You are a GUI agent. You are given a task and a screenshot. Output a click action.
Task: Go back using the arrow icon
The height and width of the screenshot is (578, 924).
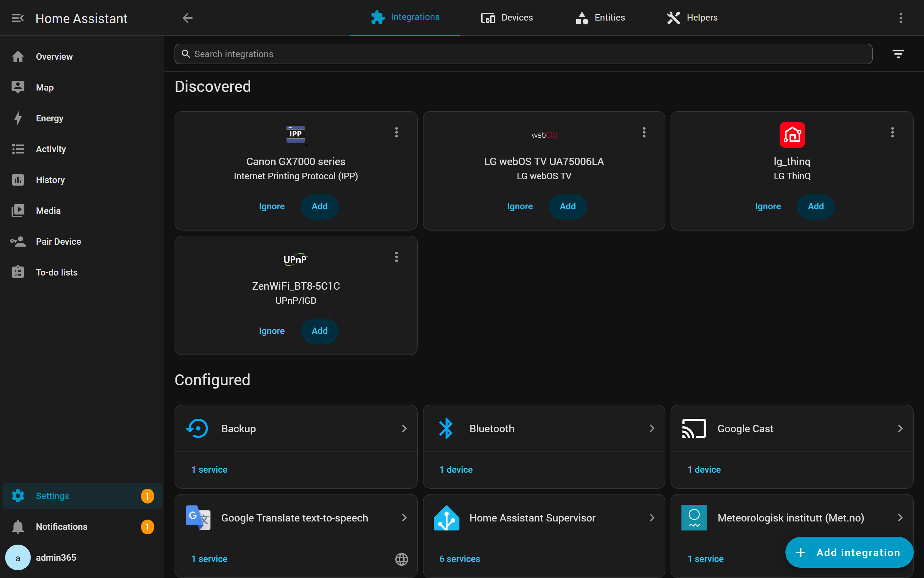tap(187, 18)
